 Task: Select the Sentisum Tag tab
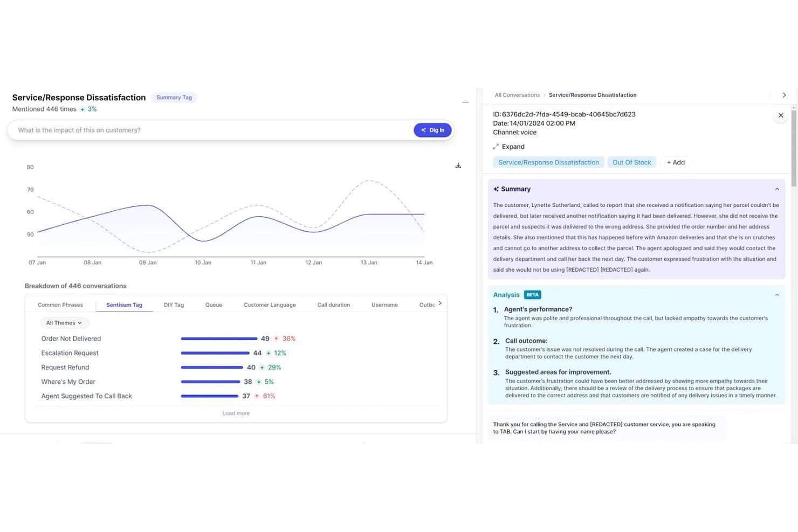(x=124, y=305)
